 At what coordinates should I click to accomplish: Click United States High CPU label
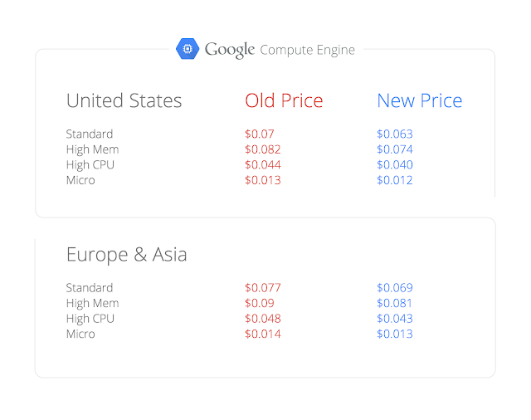pos(90,164)
